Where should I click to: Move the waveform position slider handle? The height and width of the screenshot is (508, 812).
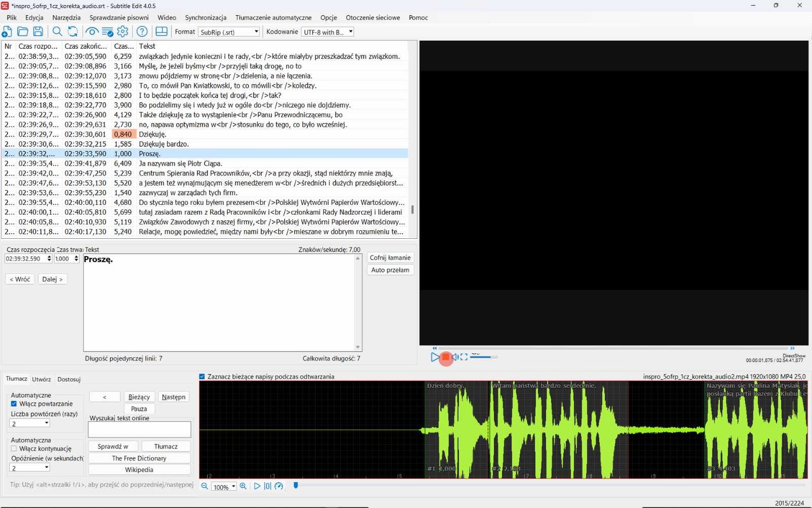point(296,486)
